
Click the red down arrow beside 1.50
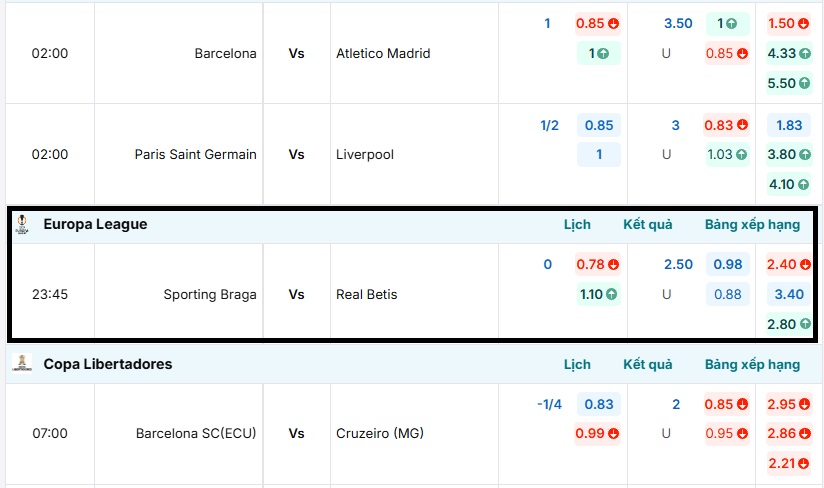click(x=804, y=24)
